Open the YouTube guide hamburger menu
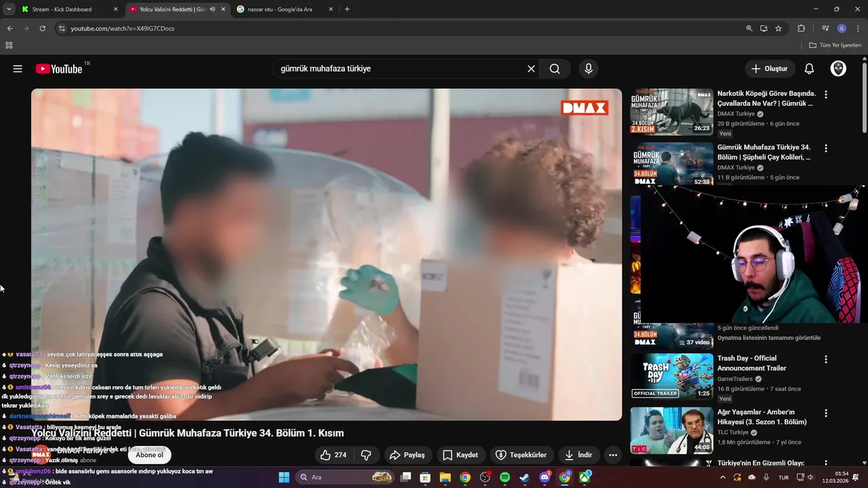The height and width of the screenshot is (488, 868). click(18, 68)
